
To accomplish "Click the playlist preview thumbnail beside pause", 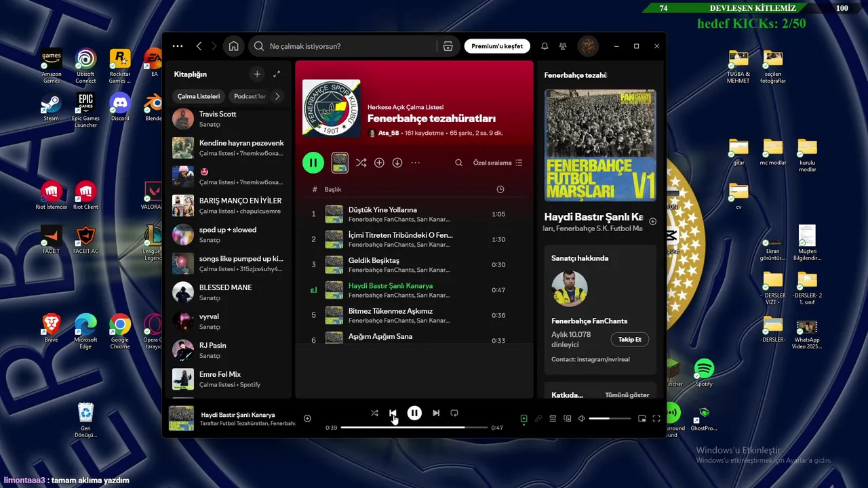I will pos(340,163).
